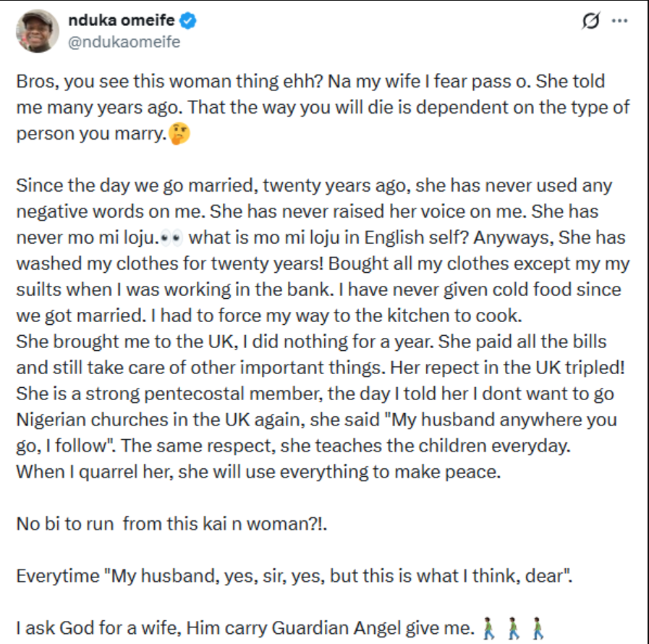
Task: Click the last walking man emoji
Action: 537,626
